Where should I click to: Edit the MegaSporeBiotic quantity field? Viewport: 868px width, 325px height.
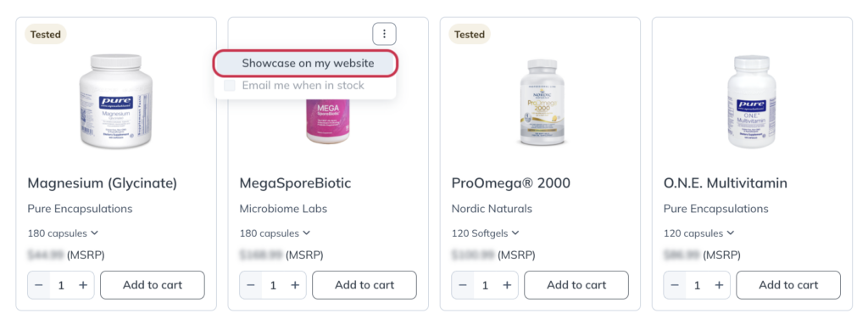tap(273, 285)
